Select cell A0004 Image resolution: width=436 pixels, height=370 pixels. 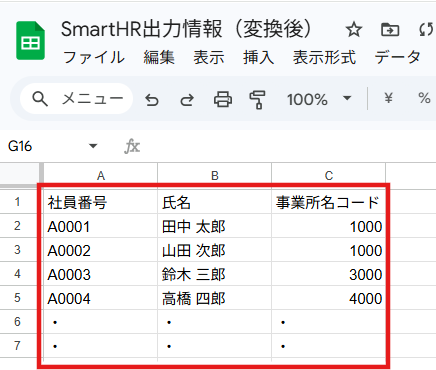tap(101, 298)
